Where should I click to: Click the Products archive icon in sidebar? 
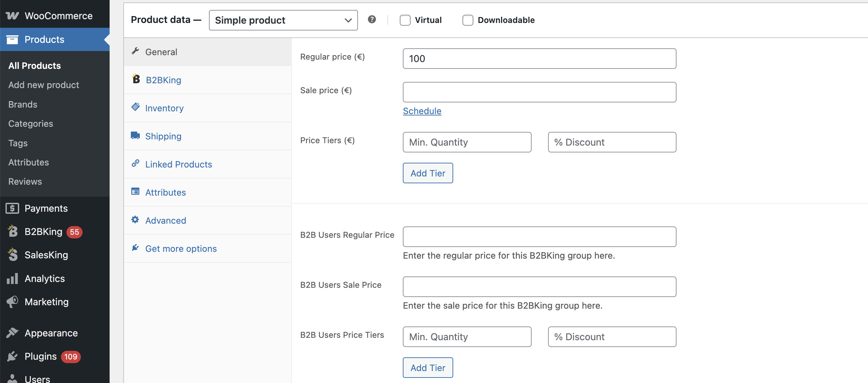click(x=12, y=39)
